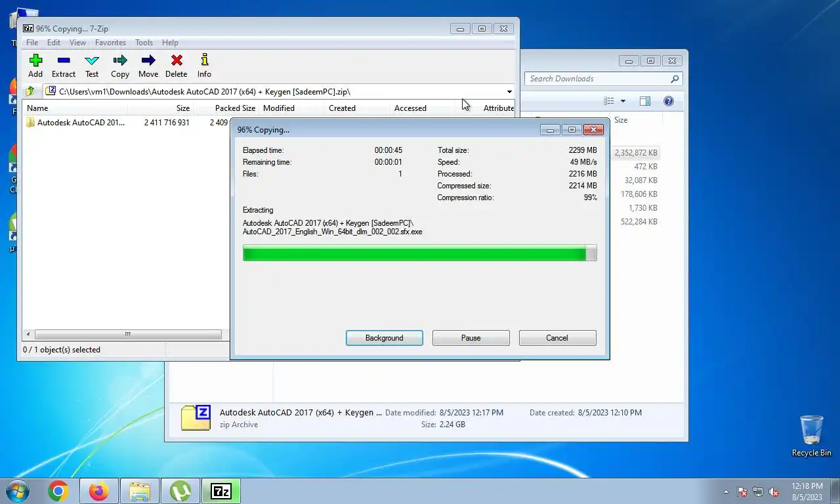Click the taskbar clock showing 12:18 PM
Image resolution: width=840 pixels, height=504 pixels.
click(x=807, y=492)
